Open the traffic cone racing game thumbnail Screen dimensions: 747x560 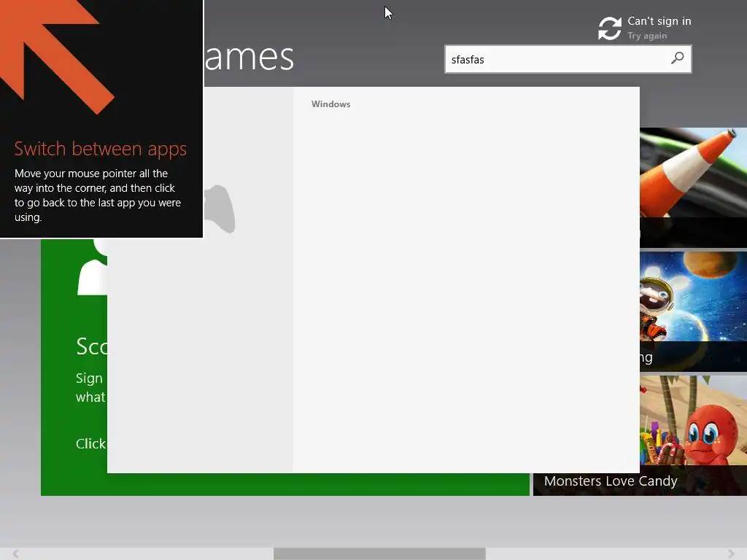pyautogui.click(x=693, y=187)
